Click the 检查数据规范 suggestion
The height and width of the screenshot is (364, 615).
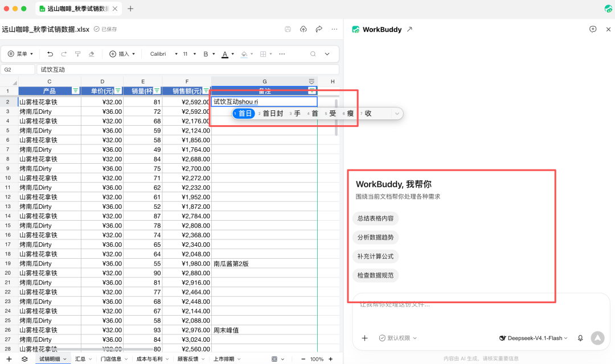pos(375,275)
